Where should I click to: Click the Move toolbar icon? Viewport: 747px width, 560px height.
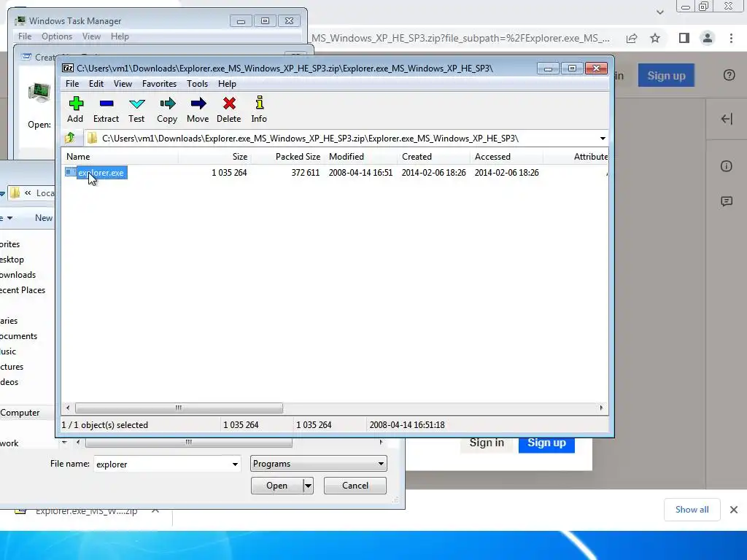198,109
